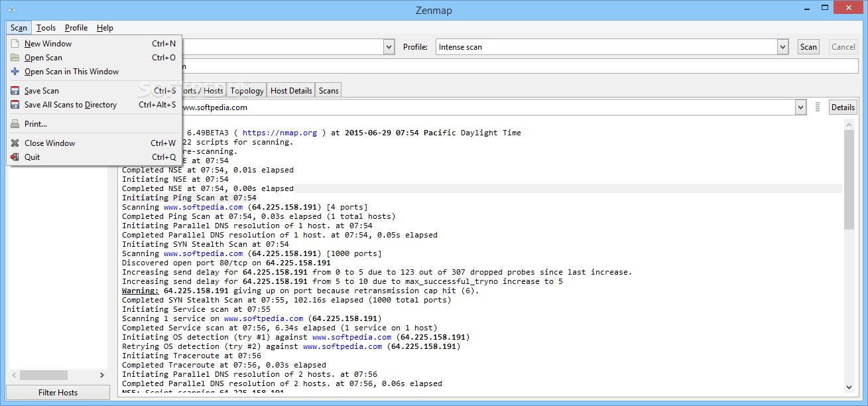This screenshot has width=868, height=406.
Task: Open the Host Details tab
Action: (x=290, y=90)
